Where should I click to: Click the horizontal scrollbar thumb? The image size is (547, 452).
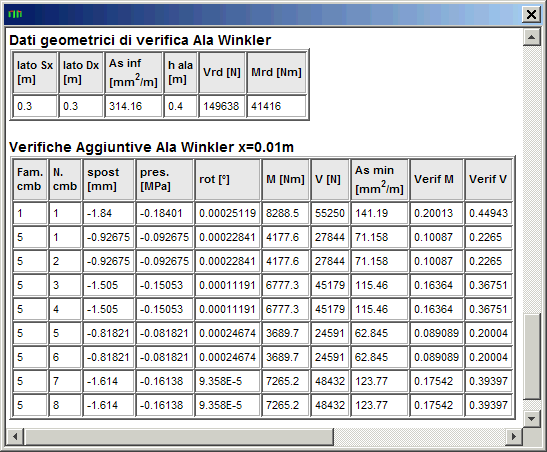[178, 436]
